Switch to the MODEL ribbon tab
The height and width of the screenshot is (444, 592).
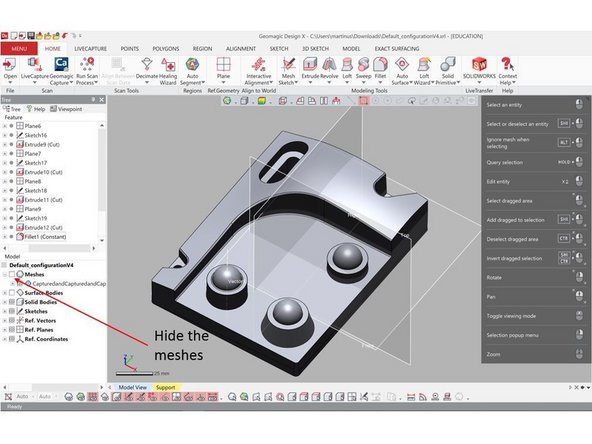click(x=351, y=49)
